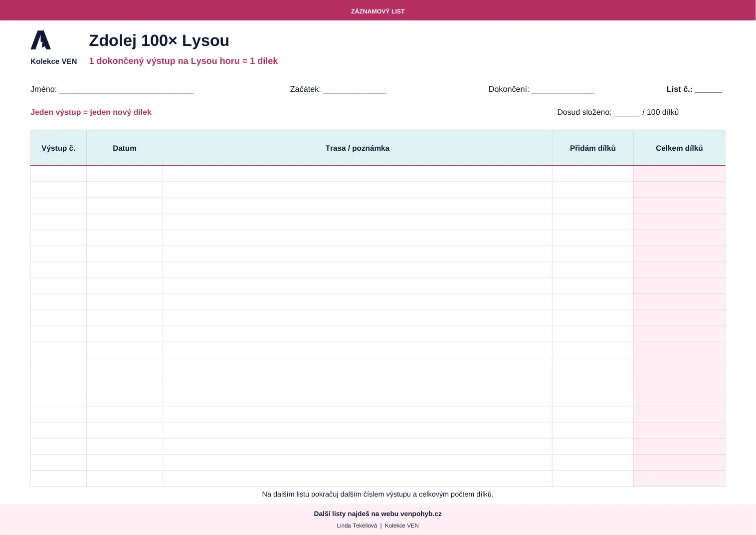Click the Dosud složeno blank field
Screen dimensions: 756x535
pyautogui.click(x=627, y=113)
